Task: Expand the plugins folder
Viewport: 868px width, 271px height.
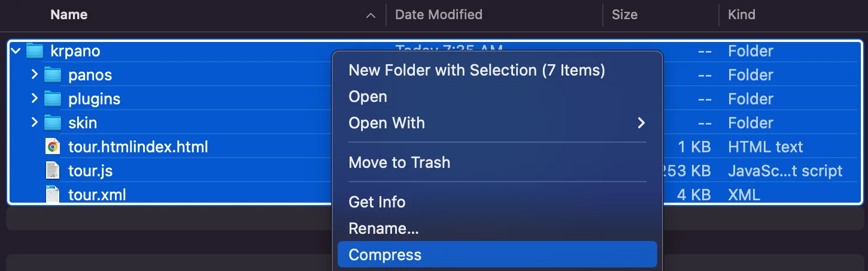Action: click(34, 99)
